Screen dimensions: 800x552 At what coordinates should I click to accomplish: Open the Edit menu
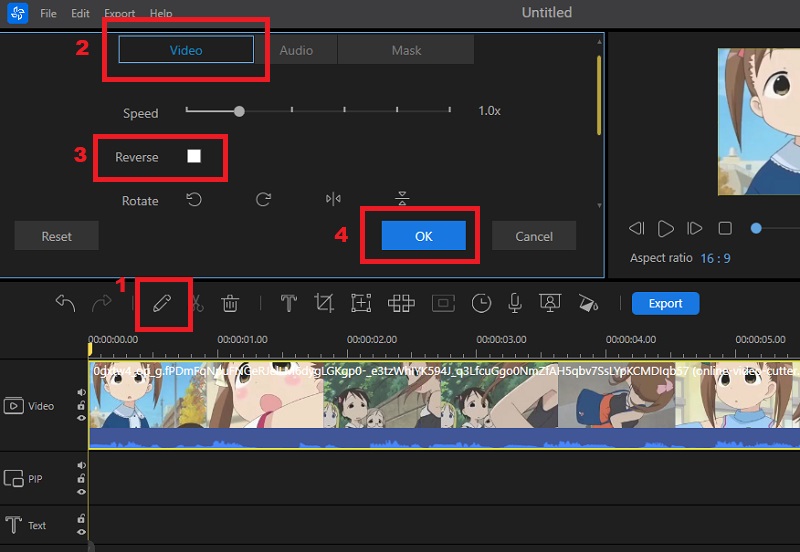coord(80,13)
